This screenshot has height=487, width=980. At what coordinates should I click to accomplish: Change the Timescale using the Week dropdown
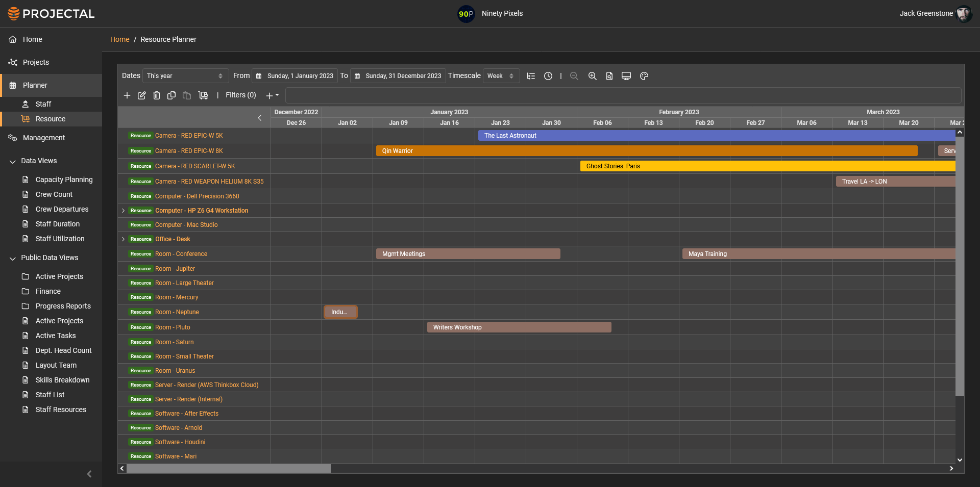tap(500, 75)
